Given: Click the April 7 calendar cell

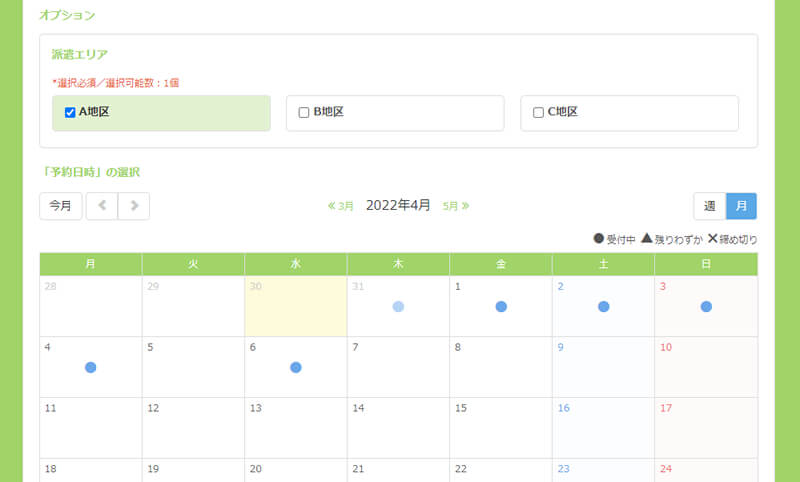Looking at the screenshot, I should pos(398,368).
